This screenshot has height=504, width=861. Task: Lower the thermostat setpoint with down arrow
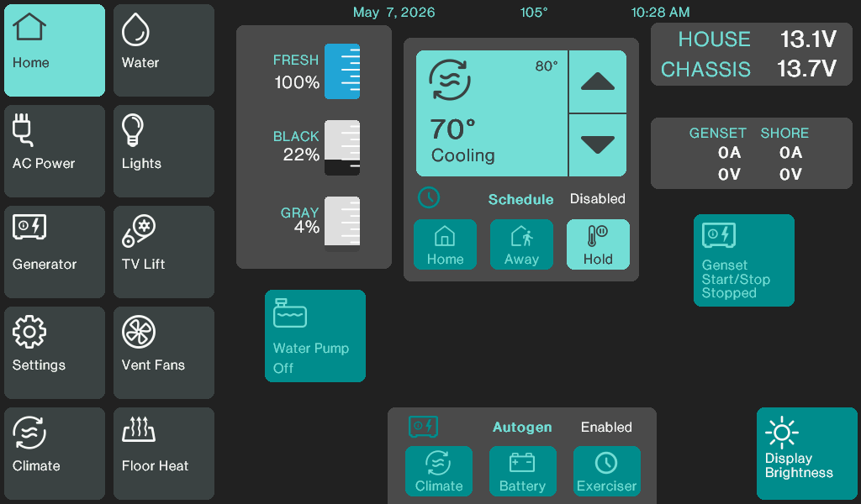point(598,145)
